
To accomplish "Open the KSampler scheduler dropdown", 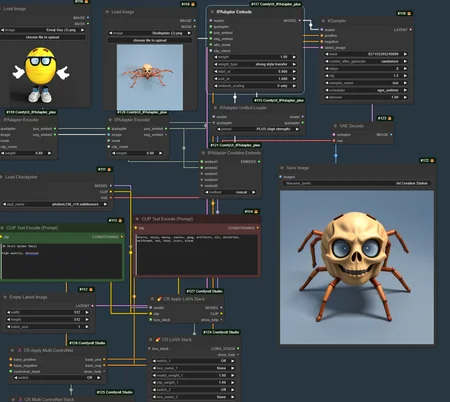I will (x=366, y=90).
